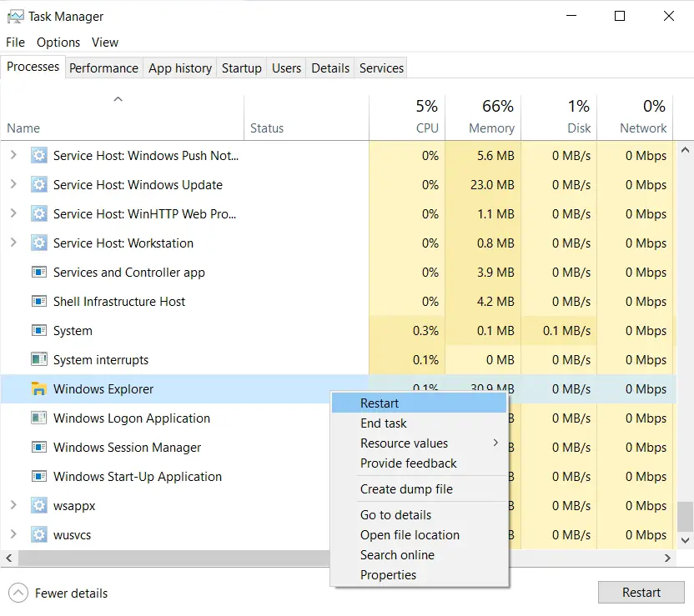The height and width of the screenshot is (616, 694).
Task: Click Windows Start-Up Application icon
Action: click(x=39, y=476)
